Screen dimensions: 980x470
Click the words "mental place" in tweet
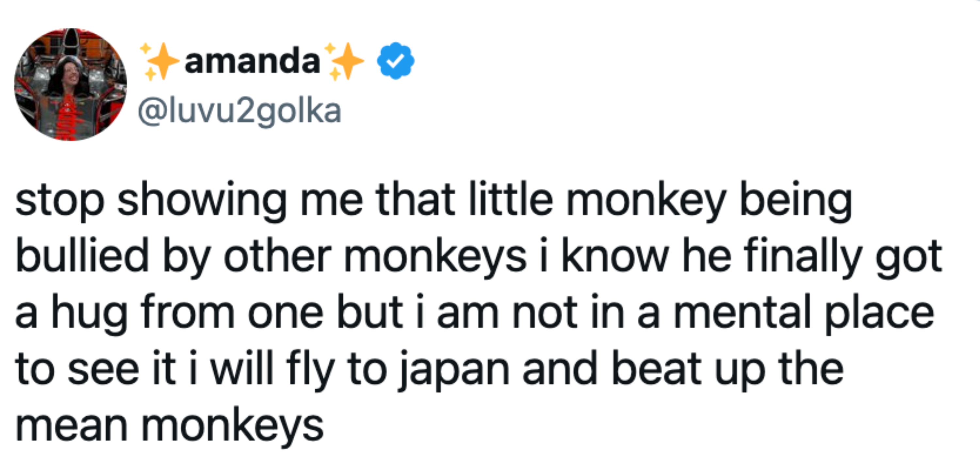click(x=803, y=313)
